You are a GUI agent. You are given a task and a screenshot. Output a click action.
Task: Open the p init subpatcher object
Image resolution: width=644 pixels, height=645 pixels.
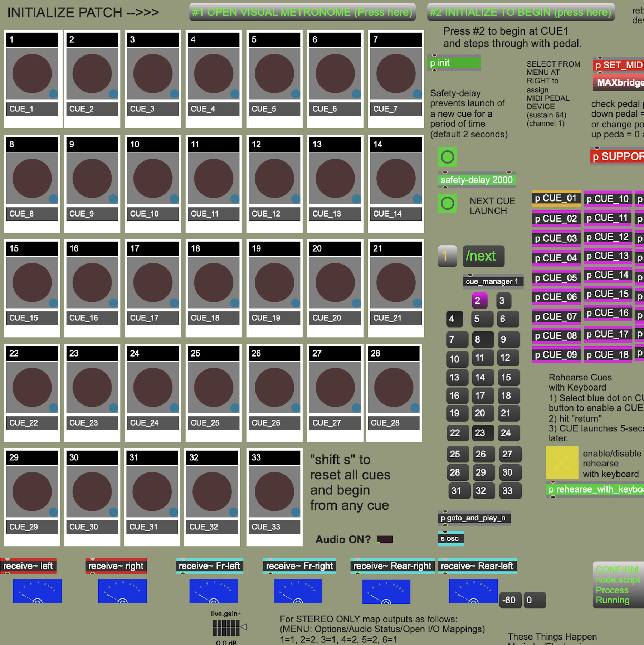pyautogui.click(x=454, y=63)
